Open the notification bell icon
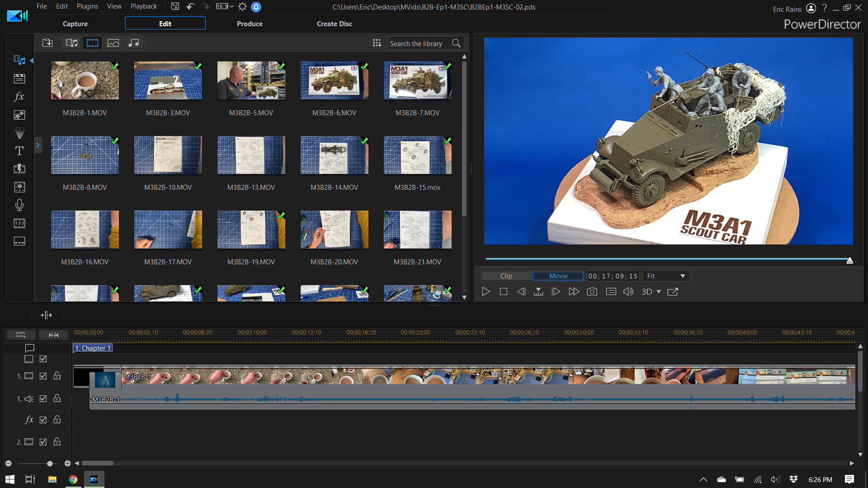The height and width of the screenshot is (488, 868). coord(256,7)
